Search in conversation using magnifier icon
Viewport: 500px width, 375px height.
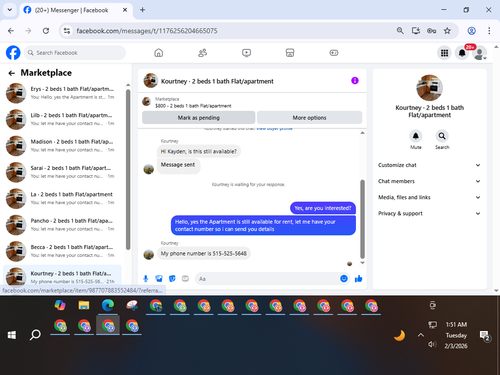[x=442, y=136]
